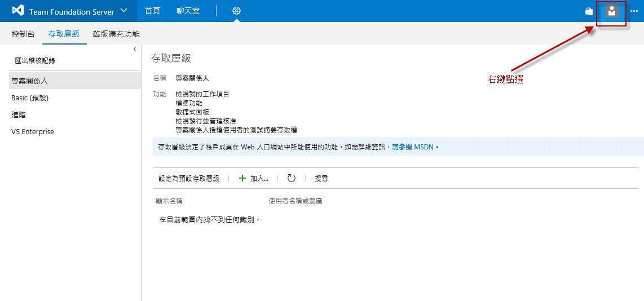This screenshot has width=644, height=301.
Task: Select 專案關係人 access level
Action: click(30, 81)
